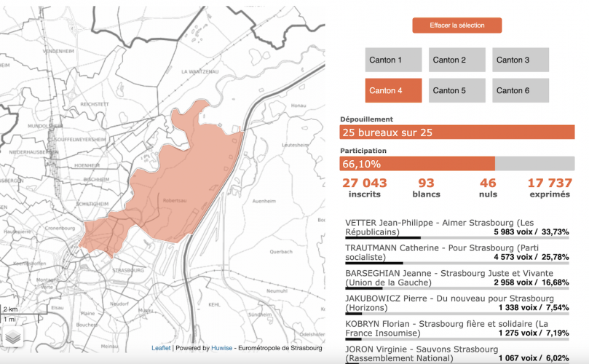Open the map layers control icon
The height and width of the screenshot is (364, 589).
click(x=13, y=336)
